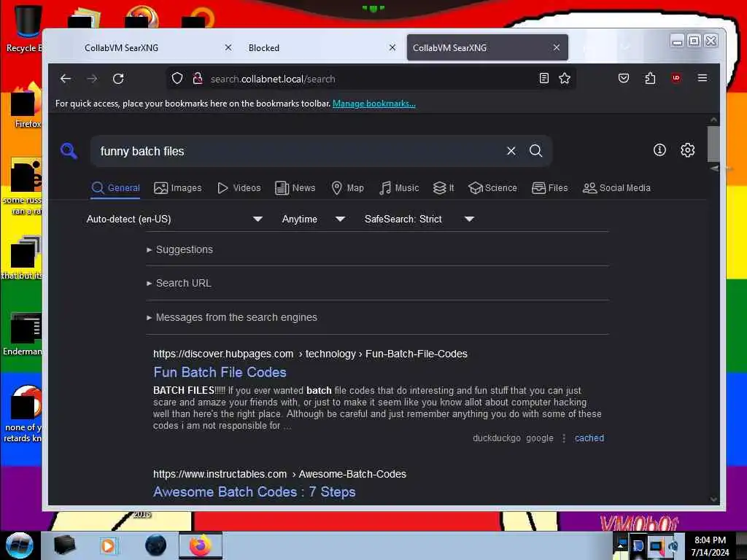Select the General category
This screenshot has width=747, height=560.
116,188
